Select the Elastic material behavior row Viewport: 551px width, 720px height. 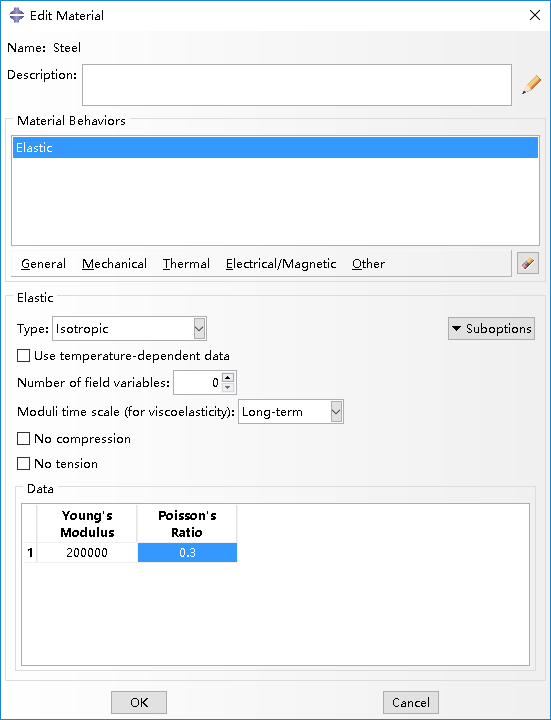click(276, 147)
